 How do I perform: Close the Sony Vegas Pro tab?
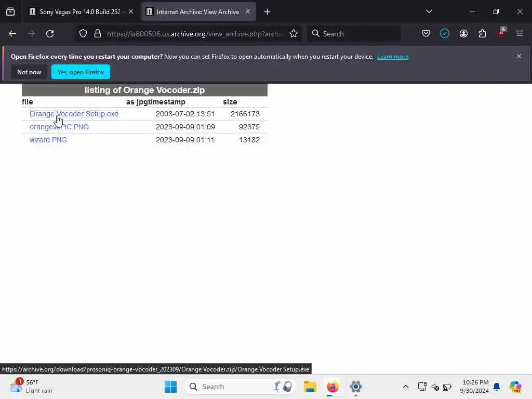[131, 12]
